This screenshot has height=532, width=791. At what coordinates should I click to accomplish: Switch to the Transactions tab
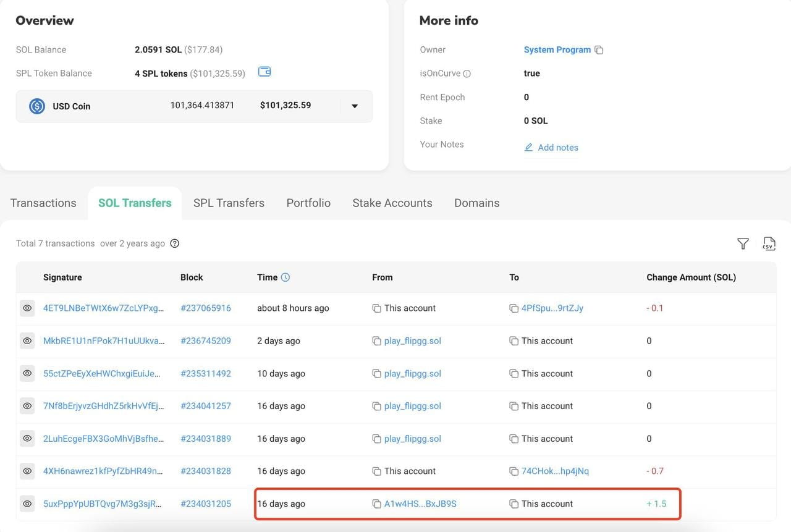tap(43, 203)
